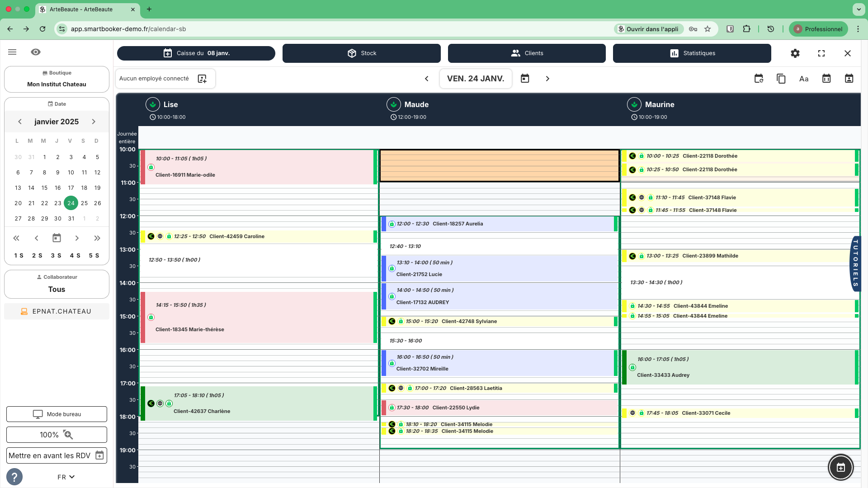Image resolution: width=868 pixels, height=488 pixels.
Task: Open the hamburger menu
Action: [x=12, y=52]
